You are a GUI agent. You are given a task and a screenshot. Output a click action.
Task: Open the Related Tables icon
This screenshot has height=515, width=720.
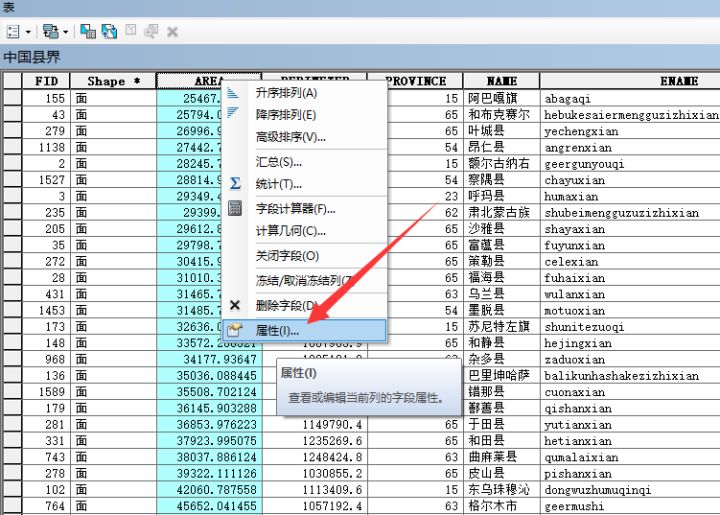51,31
